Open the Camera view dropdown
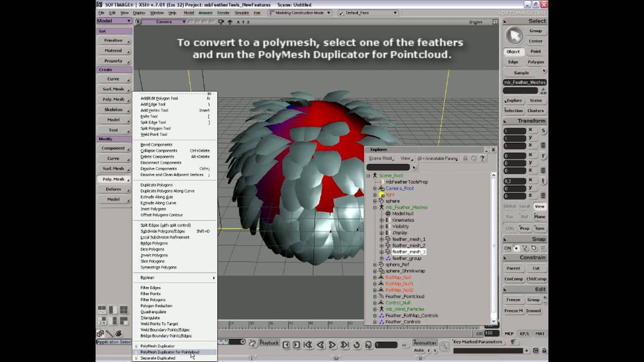The image size is (644, 362). pyautogui.click(x=164, y=22)
